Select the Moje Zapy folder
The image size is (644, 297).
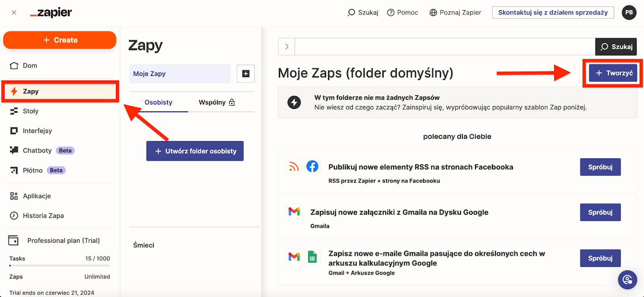[x=180, y=74]
